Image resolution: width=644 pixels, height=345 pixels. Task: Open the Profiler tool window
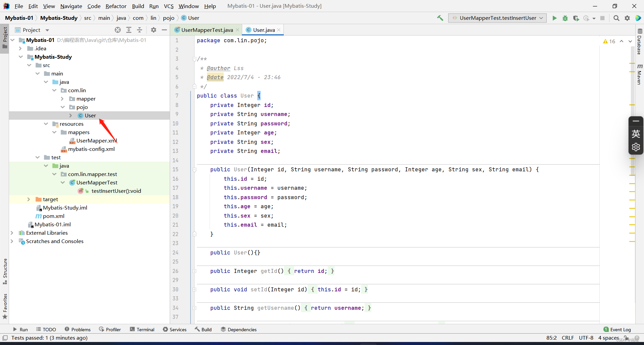coord(110,330)
